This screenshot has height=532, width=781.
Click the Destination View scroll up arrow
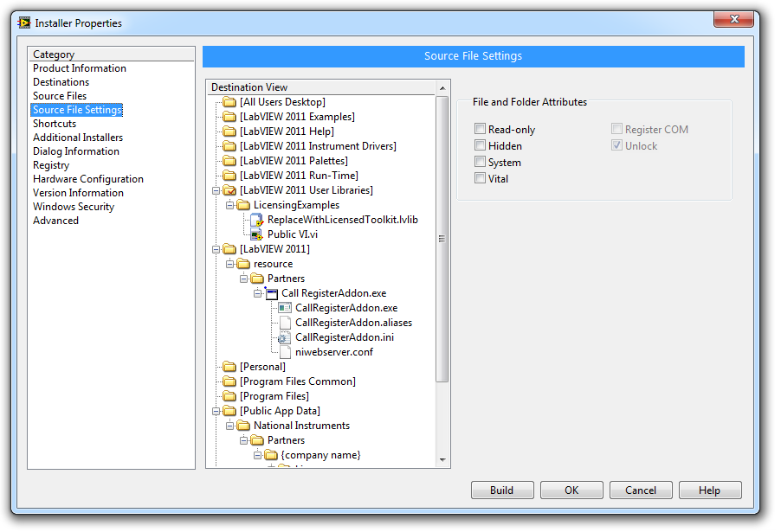[x=442, y=88]
